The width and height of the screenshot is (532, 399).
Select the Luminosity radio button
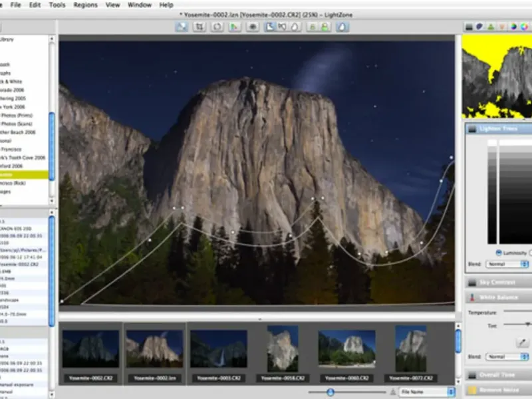coord(499,253)
